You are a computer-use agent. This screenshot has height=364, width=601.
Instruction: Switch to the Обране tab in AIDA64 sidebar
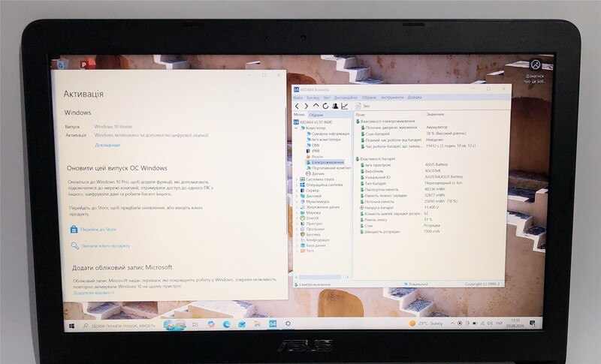(316, 115)
